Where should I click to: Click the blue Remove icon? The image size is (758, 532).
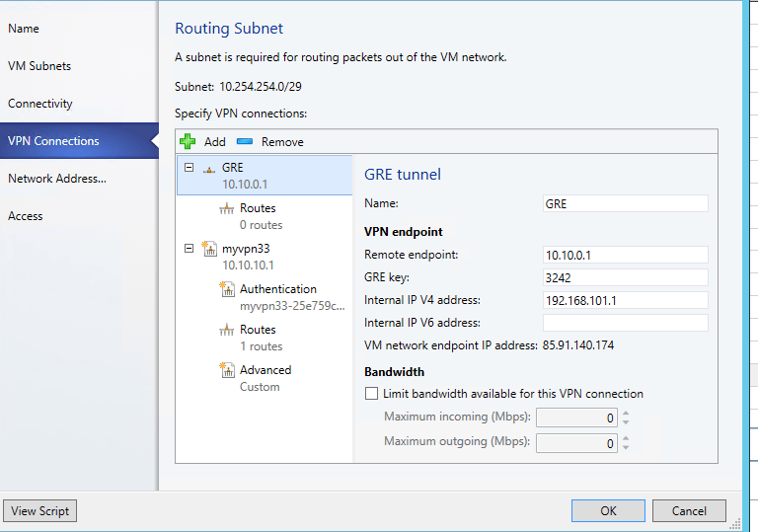(x=245, y=142)
